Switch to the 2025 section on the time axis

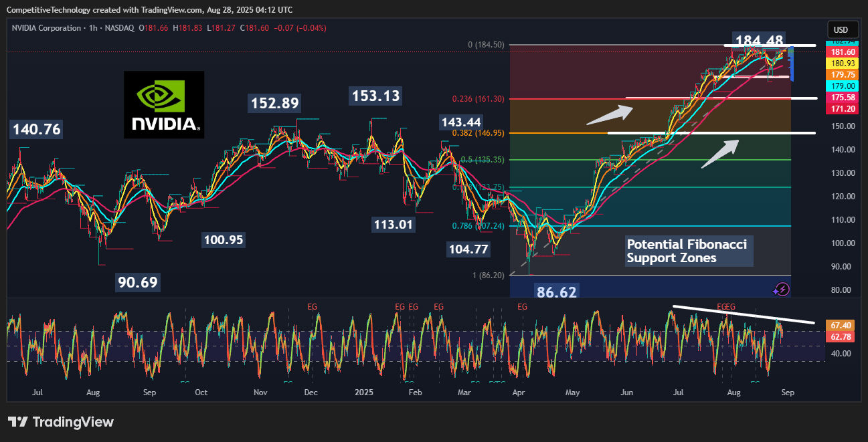(x=364, y=393)
